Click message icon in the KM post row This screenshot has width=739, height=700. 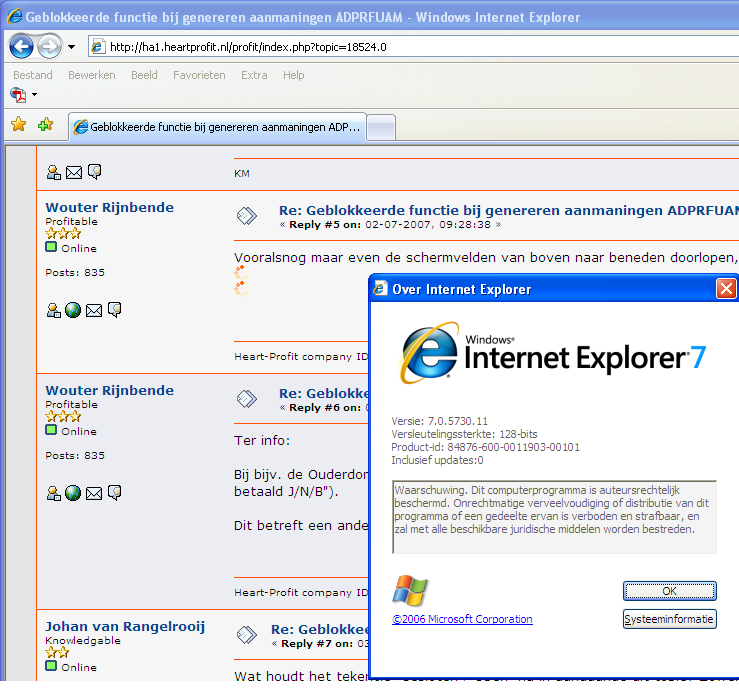pyautogui.click(x=95, y=172)
